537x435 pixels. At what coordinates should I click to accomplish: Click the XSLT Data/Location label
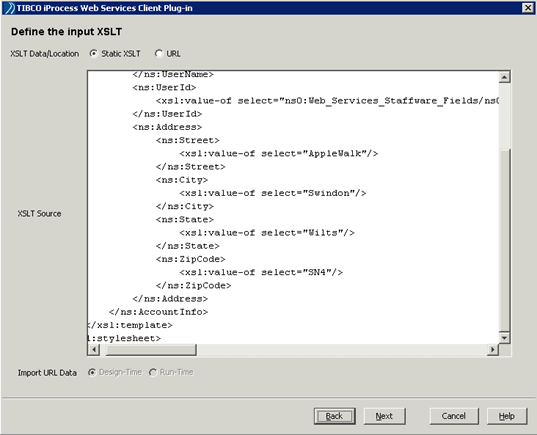[x=45, y=54]
